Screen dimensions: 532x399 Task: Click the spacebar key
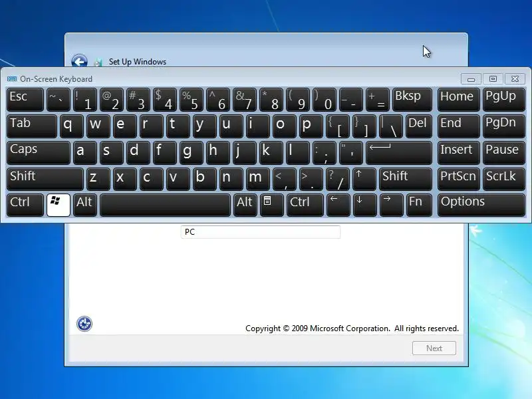tap(165, 205)
